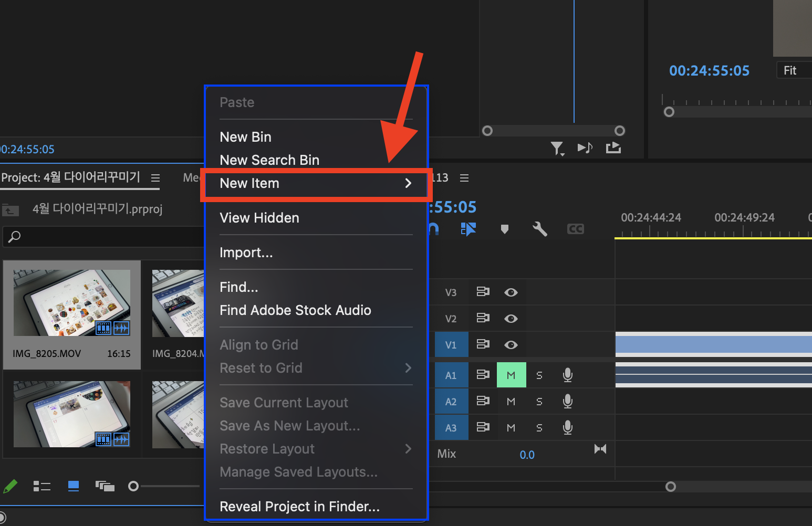This screenshot has height=526, width=812.
Task: Click the blue video clip on V1
Action: (713, 344)
